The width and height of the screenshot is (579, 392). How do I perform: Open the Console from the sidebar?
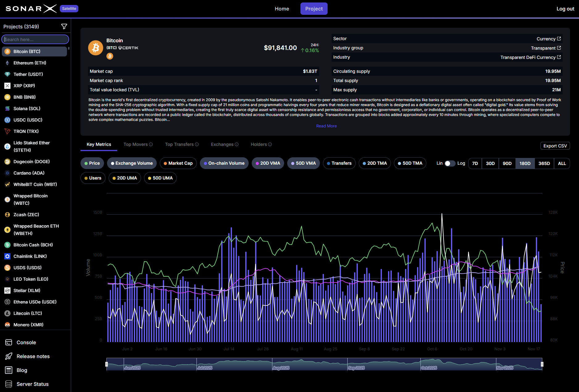[x=26, y=342]
